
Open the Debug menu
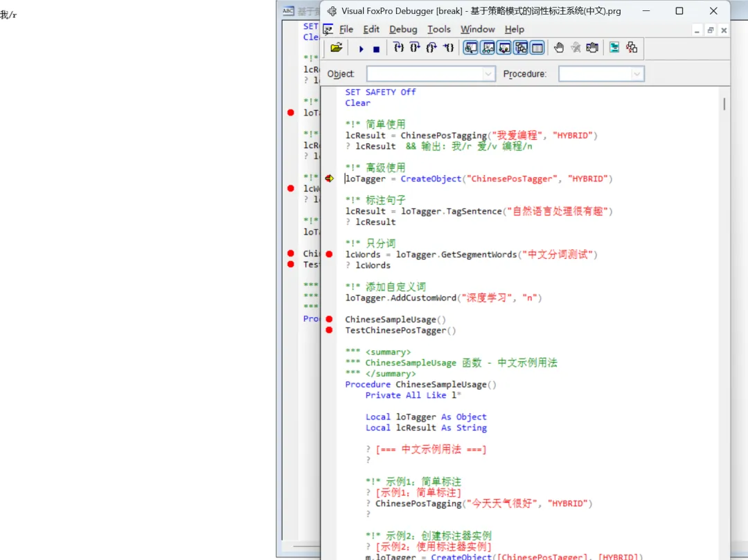[x=403, y=30]
